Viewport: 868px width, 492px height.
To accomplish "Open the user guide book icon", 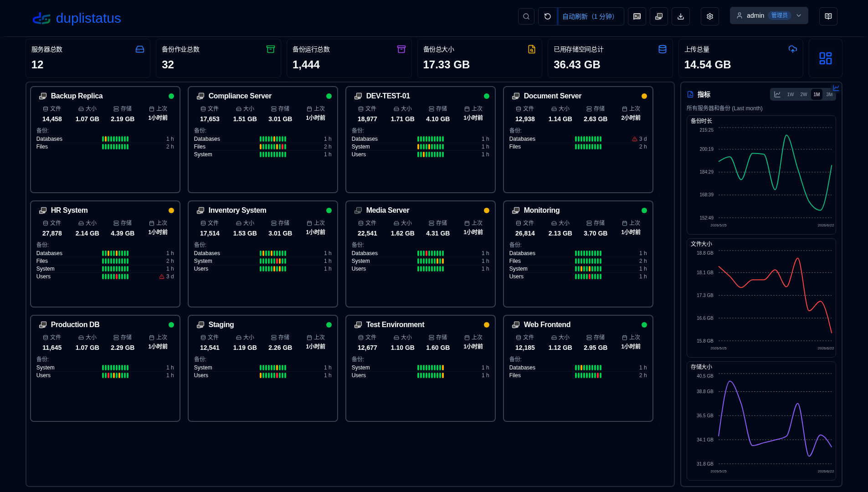I will tap(828, 16).
